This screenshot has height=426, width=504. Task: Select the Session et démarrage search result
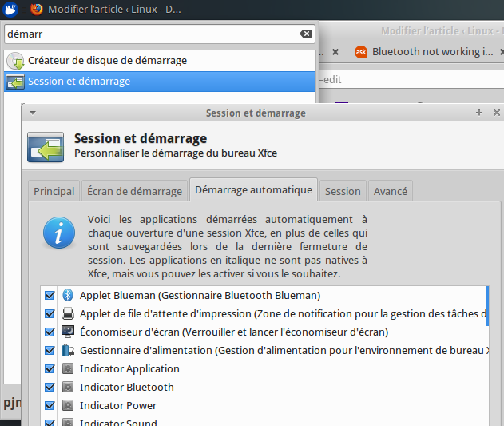pyautogui.click(x=160, y=82)
